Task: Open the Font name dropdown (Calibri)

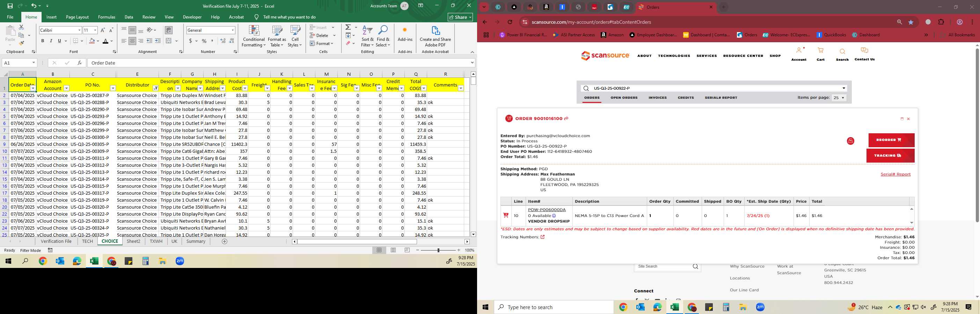Action: point(79,30)
